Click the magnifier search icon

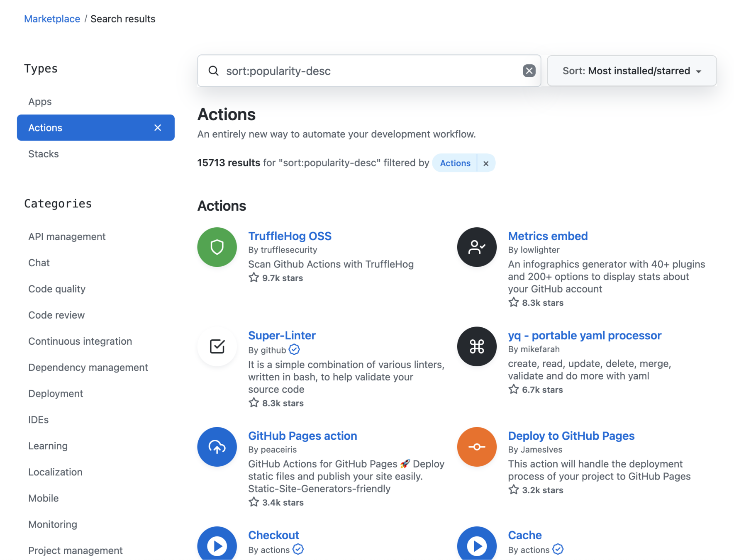[214, 71]
